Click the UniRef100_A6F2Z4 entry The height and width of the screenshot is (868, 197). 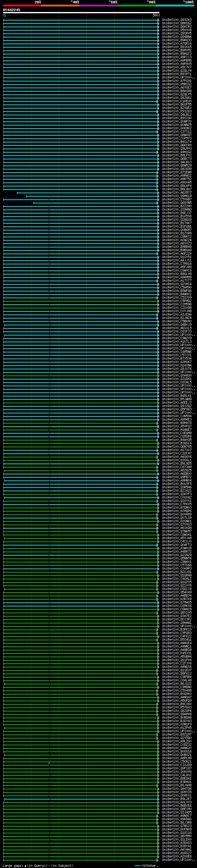[x=177, y=254]
